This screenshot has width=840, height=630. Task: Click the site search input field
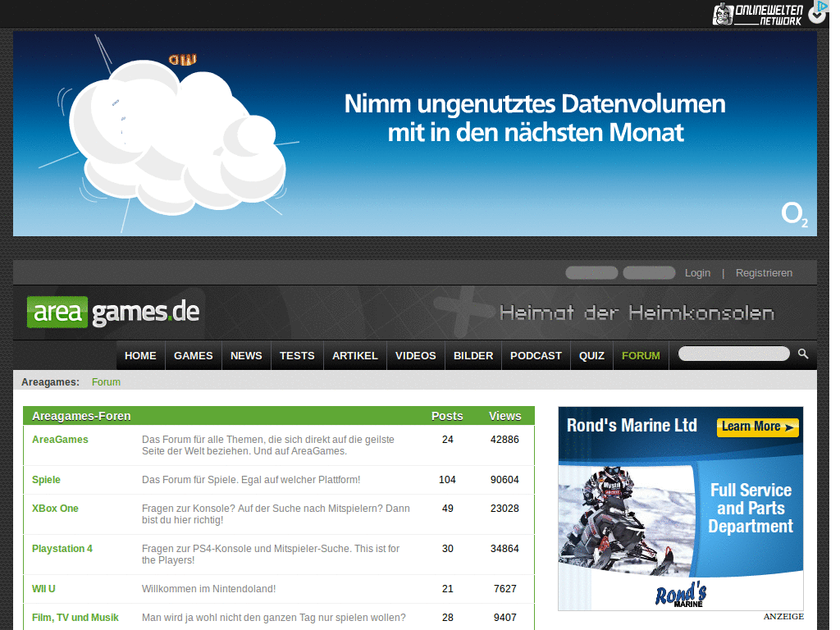734,354
